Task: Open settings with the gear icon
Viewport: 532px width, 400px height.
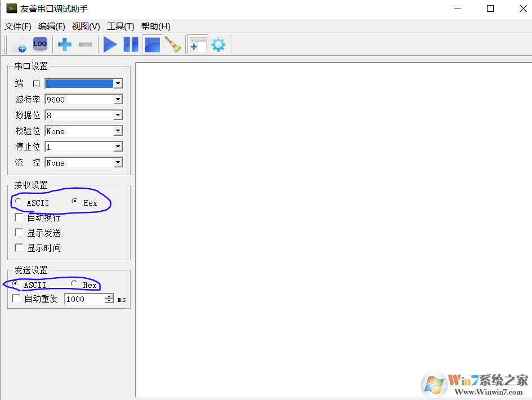Action: tap(218, 45)
